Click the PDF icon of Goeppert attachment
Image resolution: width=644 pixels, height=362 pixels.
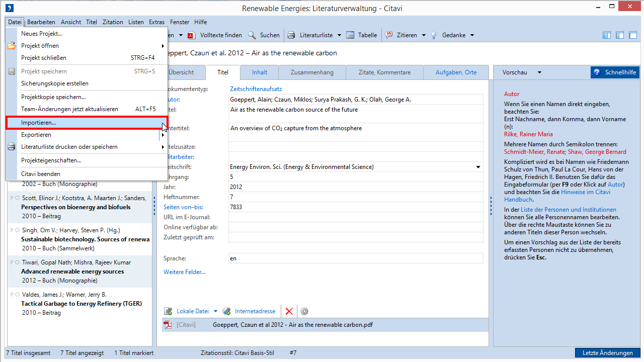click(x=168, y=325)
